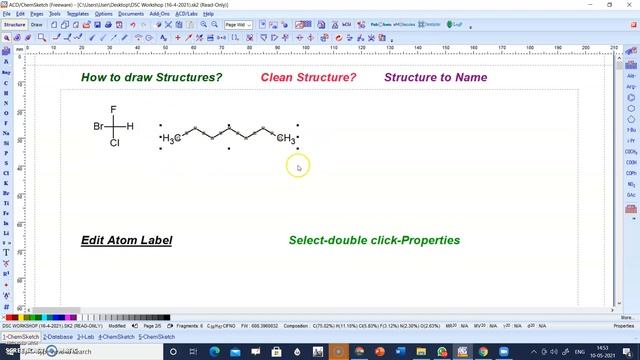Open File Explorer from taskbar
Screen dimensions: 640x360
[421, 351]
